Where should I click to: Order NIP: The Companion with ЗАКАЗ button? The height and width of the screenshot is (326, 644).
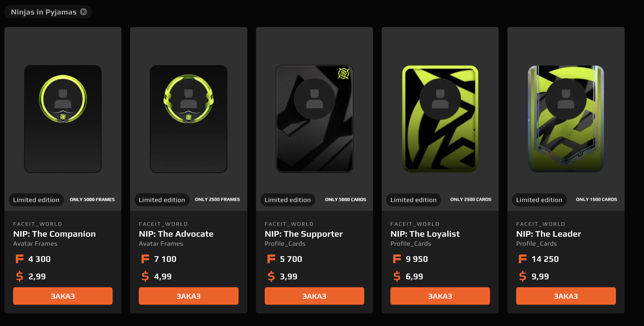[63, 296]
